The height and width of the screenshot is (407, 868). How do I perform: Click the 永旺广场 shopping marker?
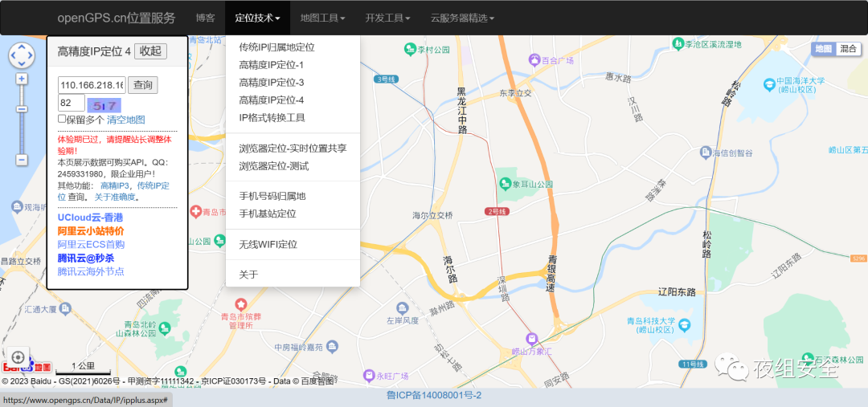[369, 376]
